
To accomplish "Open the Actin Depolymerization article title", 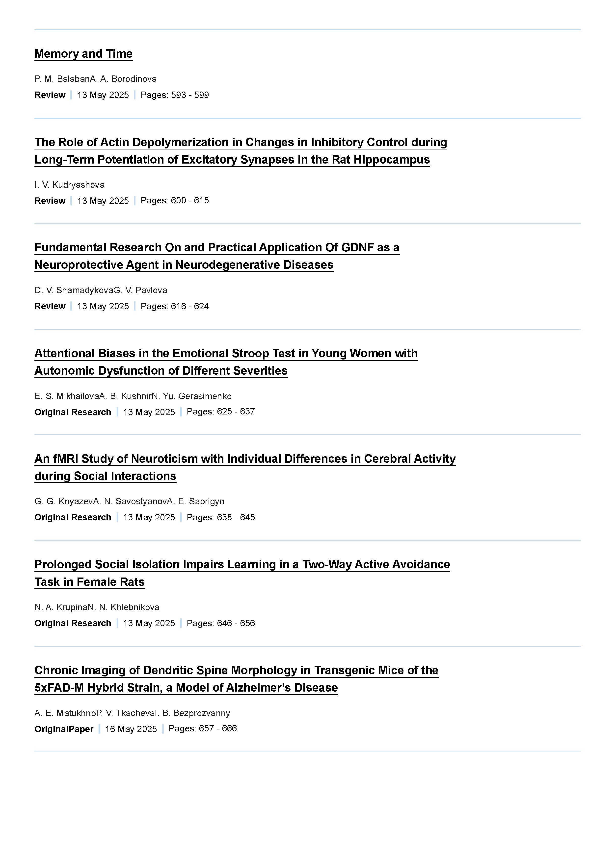I will pyautogui.click(x=240, y=151).
